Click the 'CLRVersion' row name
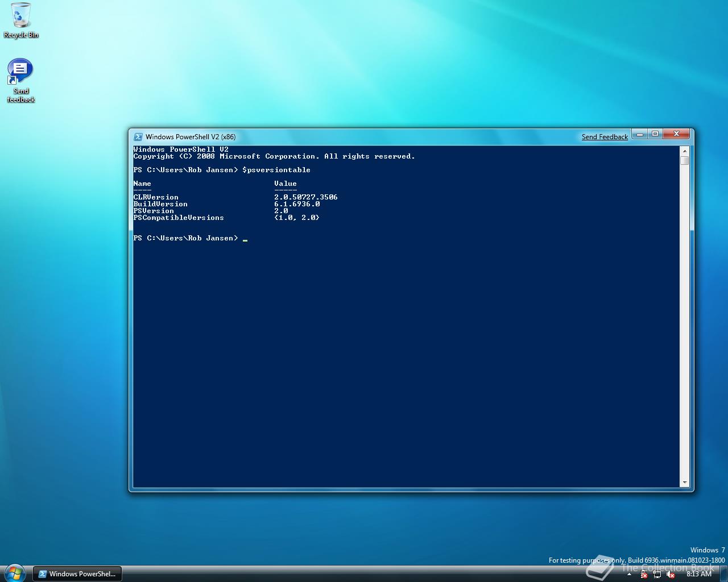728x582 pixels. click(x=156, y=197)
